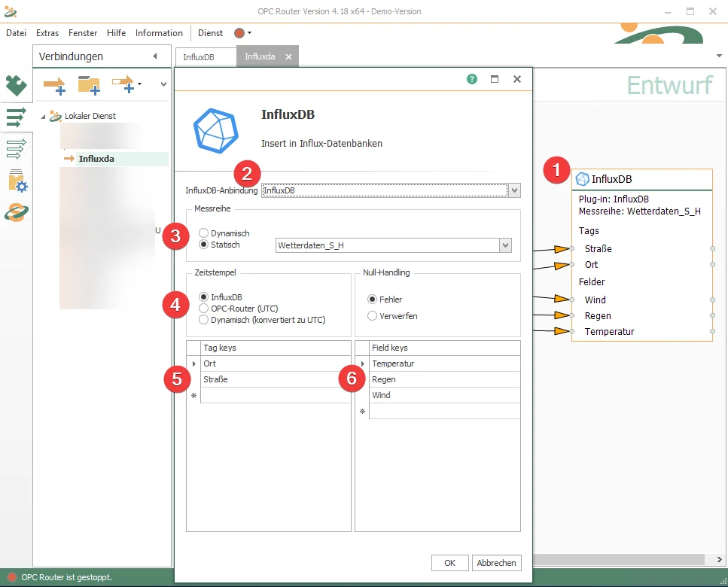The image size is (728, 587).
Task: Select the Dynamisch Messreihe radio button
Action: [x=203, y=233]
